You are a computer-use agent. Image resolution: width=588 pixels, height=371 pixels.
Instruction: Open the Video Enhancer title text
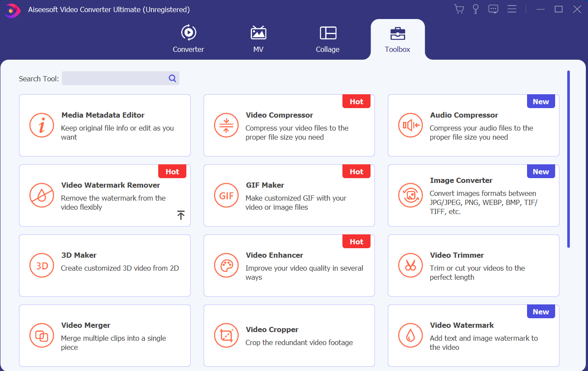(275, 255)
